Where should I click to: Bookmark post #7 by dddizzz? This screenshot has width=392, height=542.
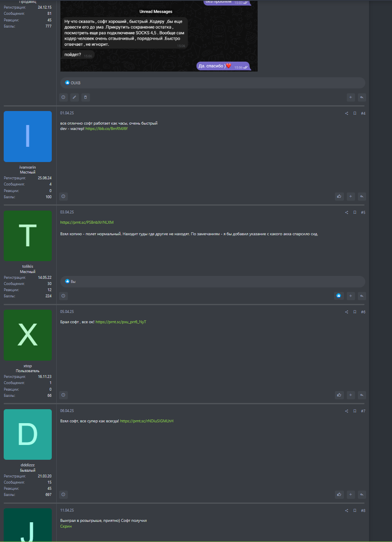click(x=355, y=411)
